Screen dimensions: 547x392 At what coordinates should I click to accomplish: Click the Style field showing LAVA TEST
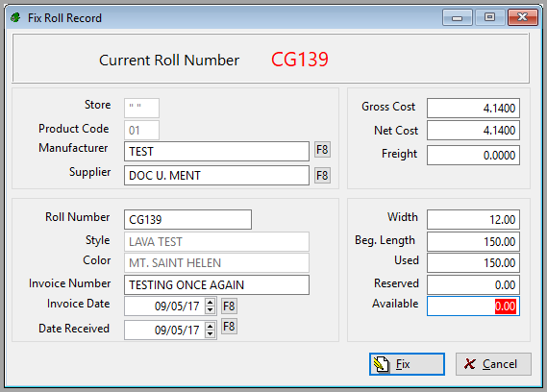216,242
